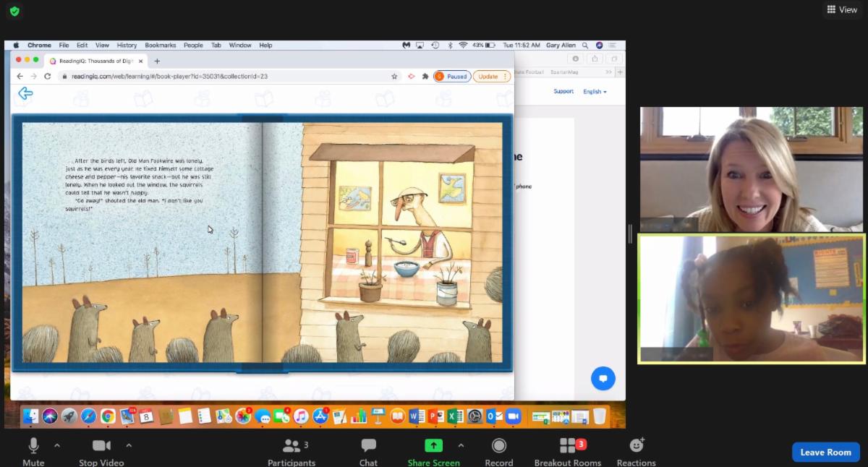The height and width of the screenshot is (467, 868).
Task: Open the Bookmarks menu in Chrome menu bar
Action: (x=160, y=45)
